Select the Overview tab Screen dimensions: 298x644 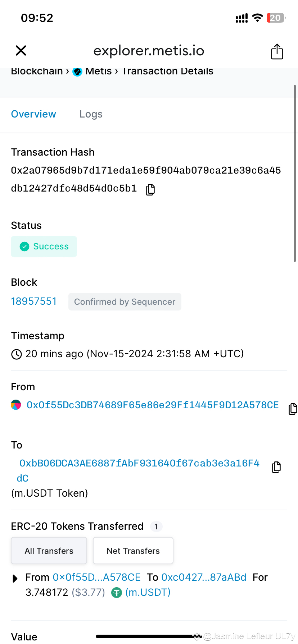click(x=33, y=114)
